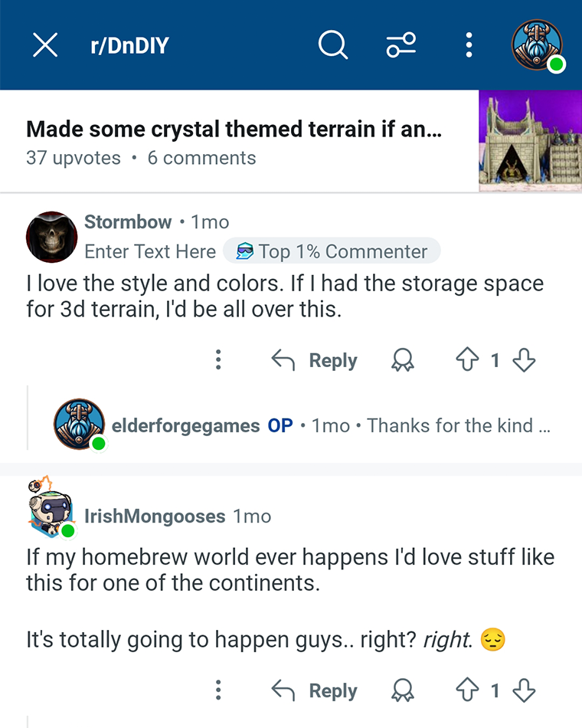582x728 pixels.
Task: Award IrishMongooses' comment
Action: (x=402, y=690)
